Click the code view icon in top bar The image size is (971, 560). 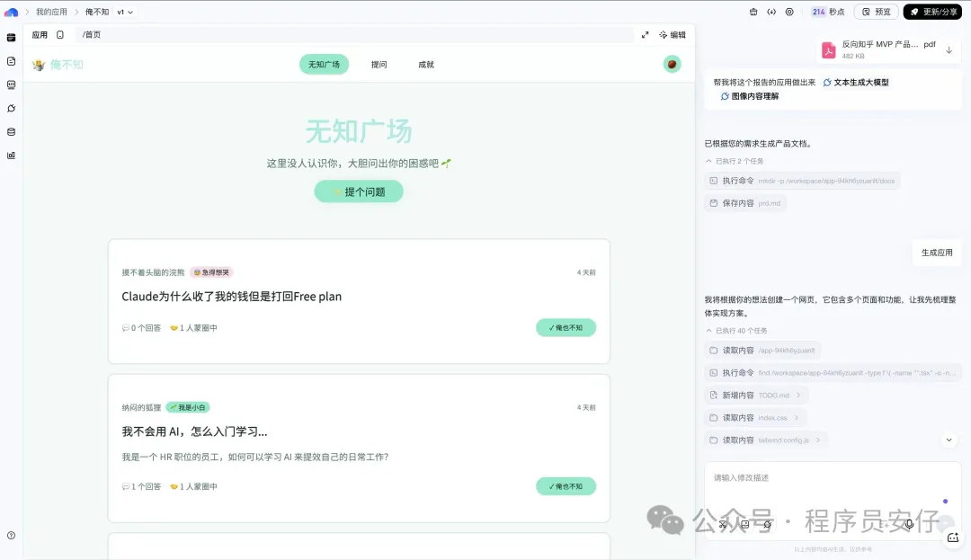(x=771, y=12)
